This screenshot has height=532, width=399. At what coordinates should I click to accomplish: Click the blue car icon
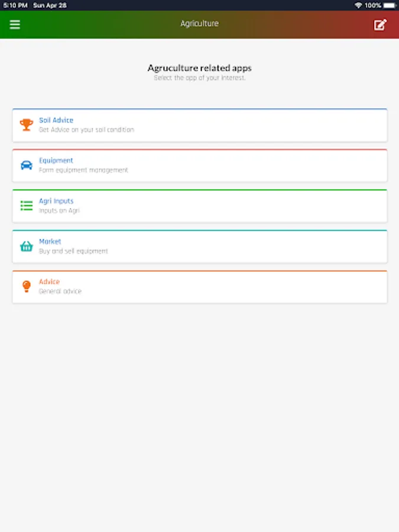27,165
